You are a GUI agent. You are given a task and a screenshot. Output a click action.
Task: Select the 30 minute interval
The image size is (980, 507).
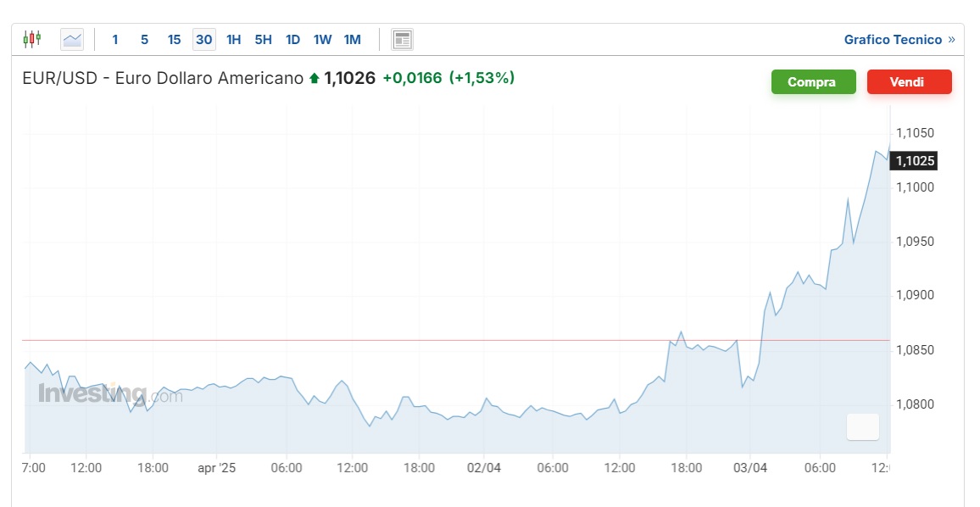(x=204, y=39)
